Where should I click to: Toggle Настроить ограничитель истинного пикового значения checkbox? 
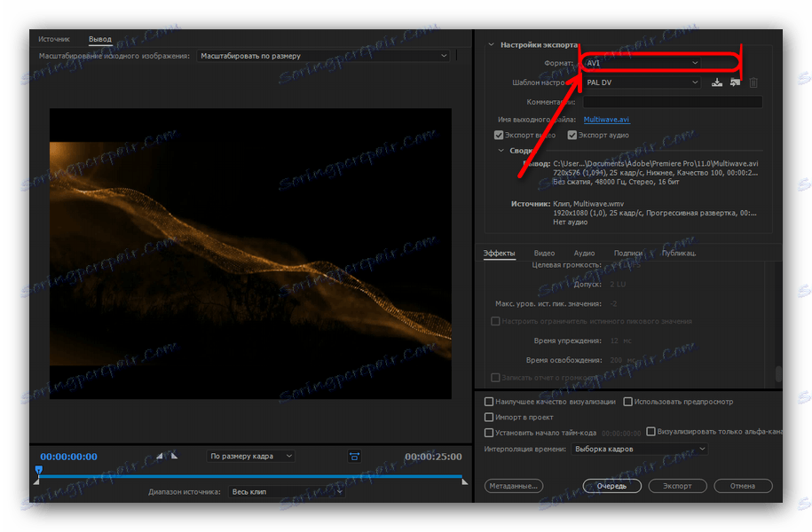(x=495, y=321)
